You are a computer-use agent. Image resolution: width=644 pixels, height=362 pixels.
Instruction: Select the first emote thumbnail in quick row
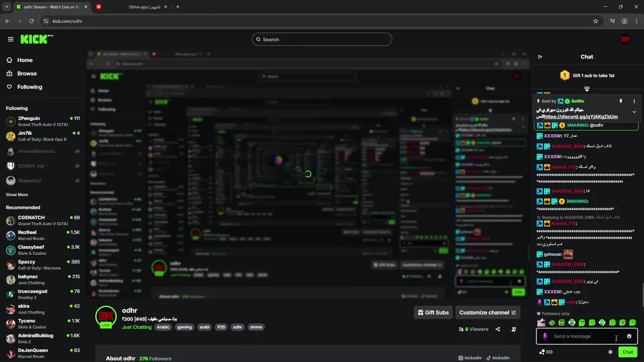point(541,323)
